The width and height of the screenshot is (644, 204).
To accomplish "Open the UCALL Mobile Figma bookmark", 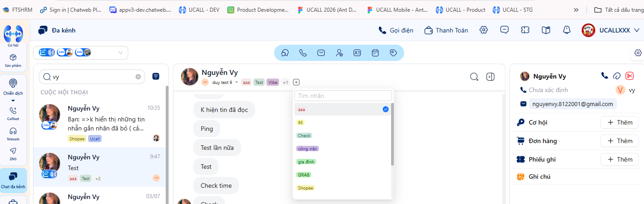I will (x=398, y=9).
